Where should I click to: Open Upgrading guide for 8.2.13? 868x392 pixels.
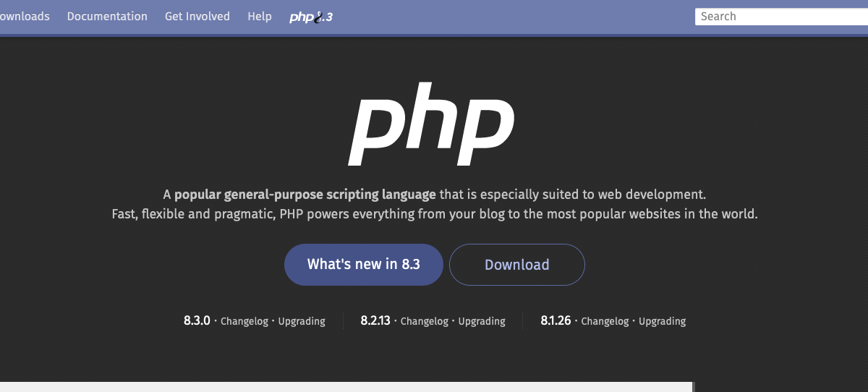482,321
